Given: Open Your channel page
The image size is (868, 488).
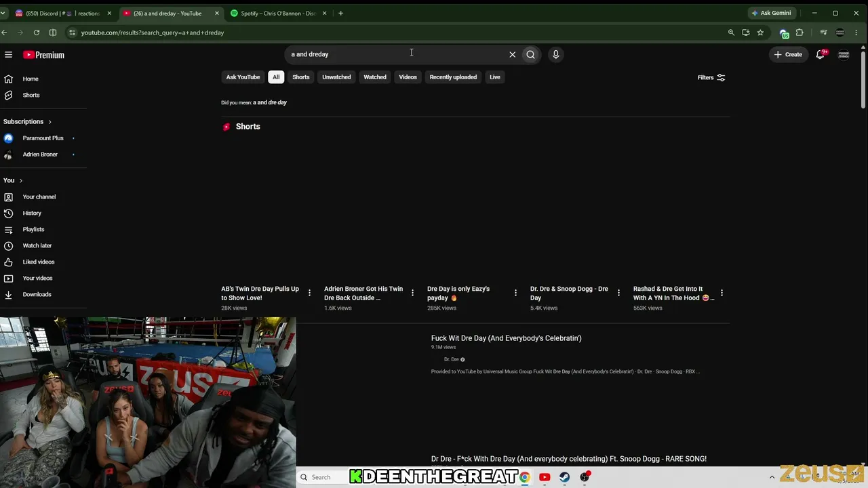Looking at the screenshot, I should coord(39,197).
